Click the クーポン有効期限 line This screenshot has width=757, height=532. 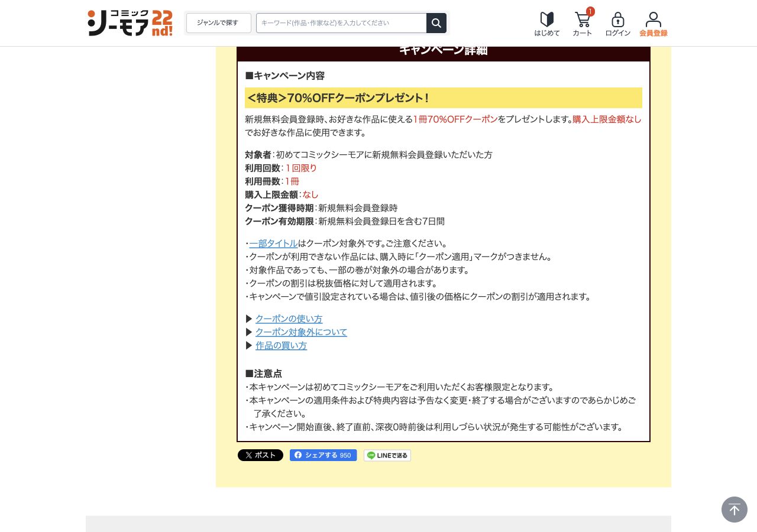click(345, 222)
